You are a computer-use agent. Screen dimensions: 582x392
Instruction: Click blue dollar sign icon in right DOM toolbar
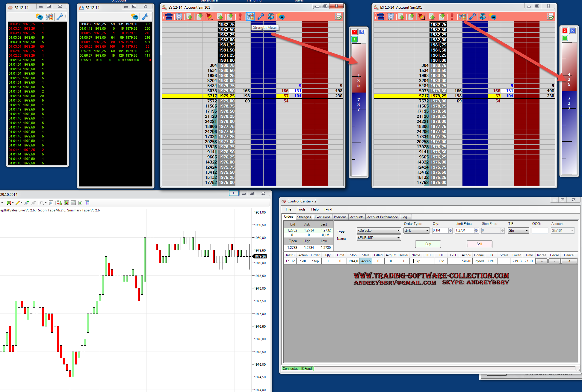pos(483,17)
